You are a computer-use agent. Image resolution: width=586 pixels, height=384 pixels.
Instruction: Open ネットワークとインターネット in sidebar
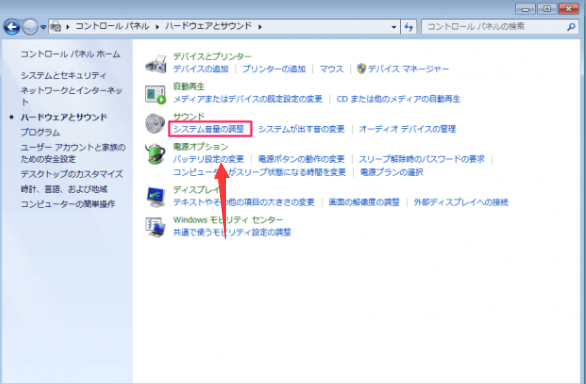tap(71, 96)
